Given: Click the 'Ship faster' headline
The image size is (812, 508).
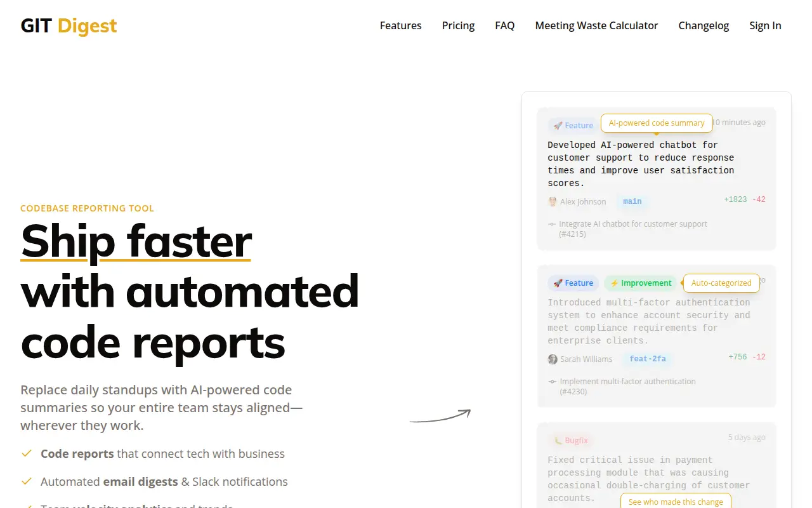Looking at the screenshot, I should tap(136, 241).
